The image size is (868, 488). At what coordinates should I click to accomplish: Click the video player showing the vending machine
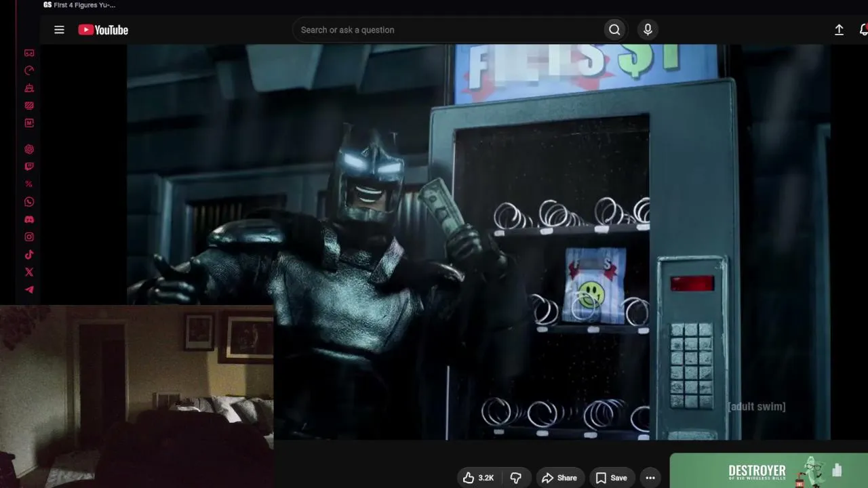(478, 242)
